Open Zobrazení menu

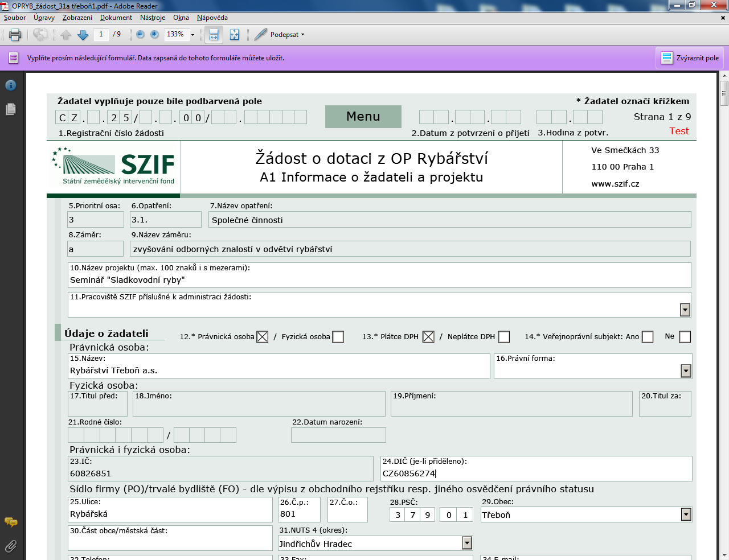coord(77,18)
